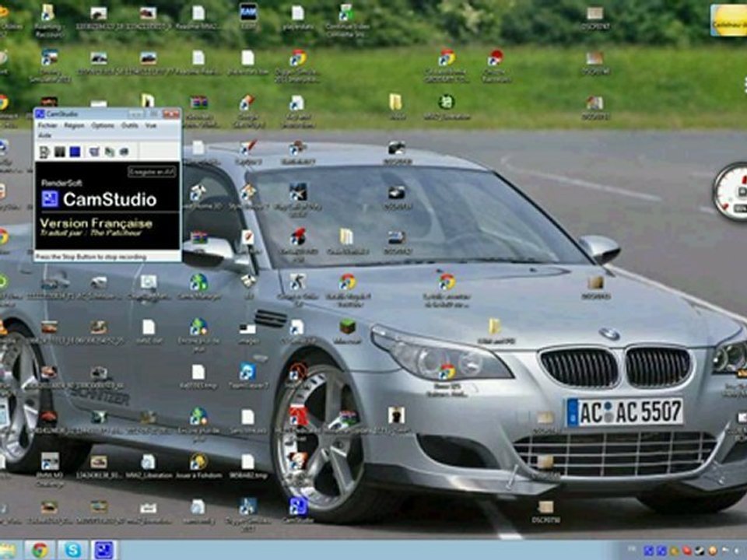Click the yellow gadget in top-right corner
This screenshot has width=747, height=560.
728,20
